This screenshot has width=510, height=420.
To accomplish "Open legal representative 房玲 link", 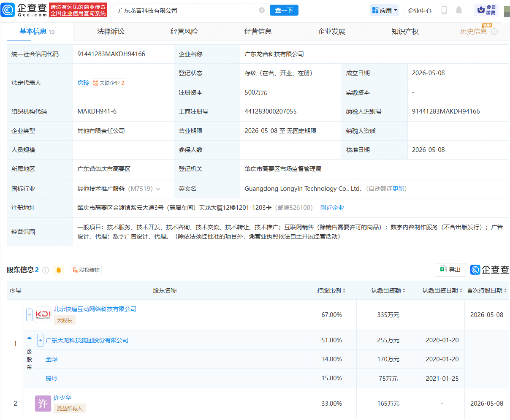I will (x=83, y=83).
